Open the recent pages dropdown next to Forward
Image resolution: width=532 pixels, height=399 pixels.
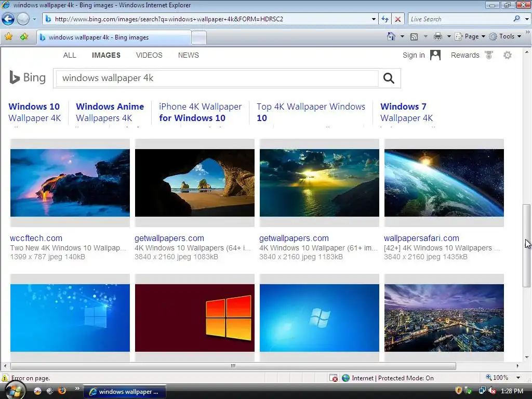[x=34, y=19]
